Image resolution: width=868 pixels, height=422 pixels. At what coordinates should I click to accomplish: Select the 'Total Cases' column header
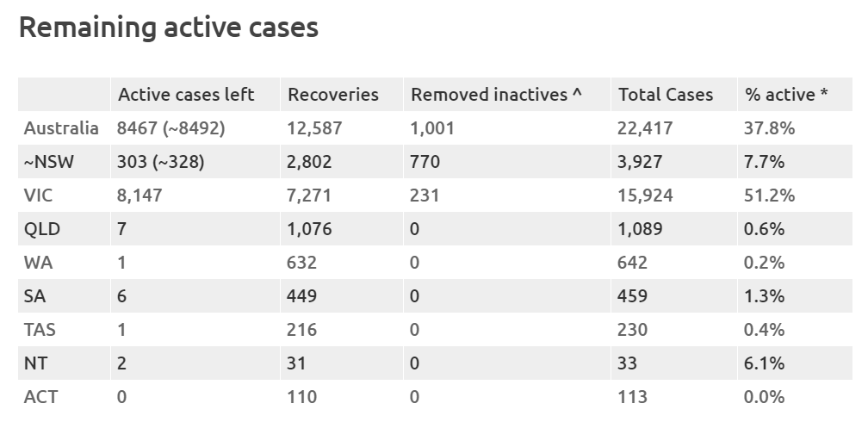point(666,95)
